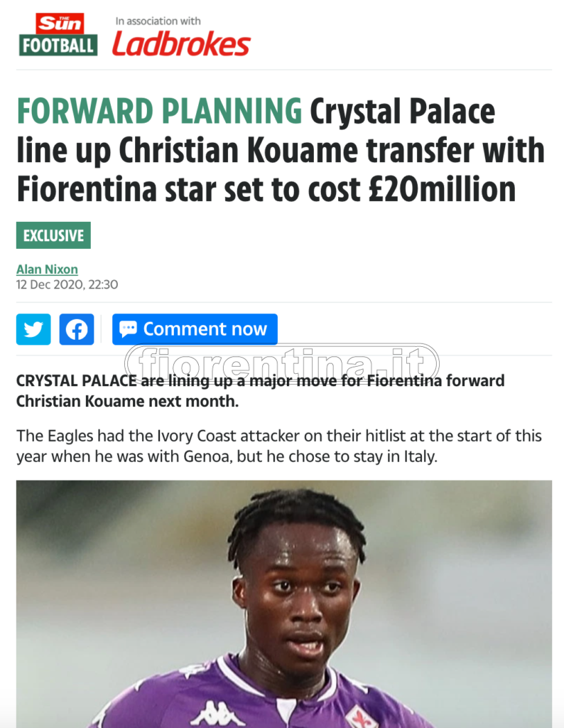Open the green FOOTBALL section label
The width and height of the screenshot is (564, 728).
click(58, 45)
